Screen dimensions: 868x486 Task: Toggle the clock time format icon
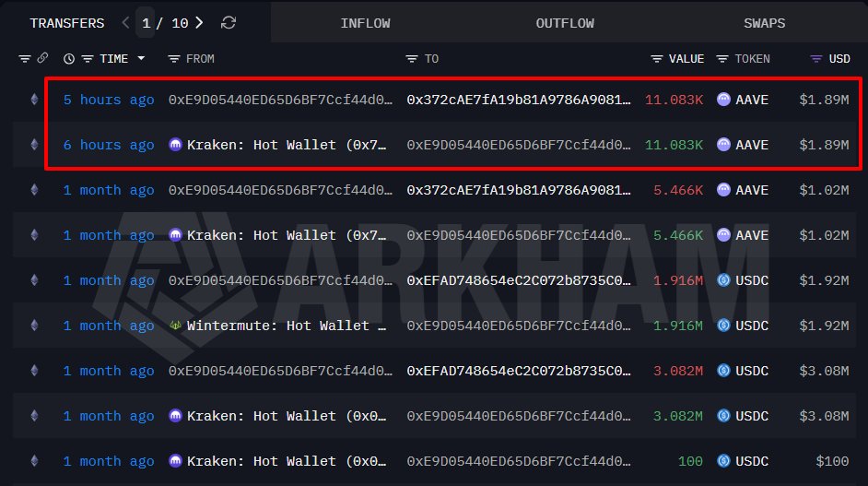coord(68,59)
